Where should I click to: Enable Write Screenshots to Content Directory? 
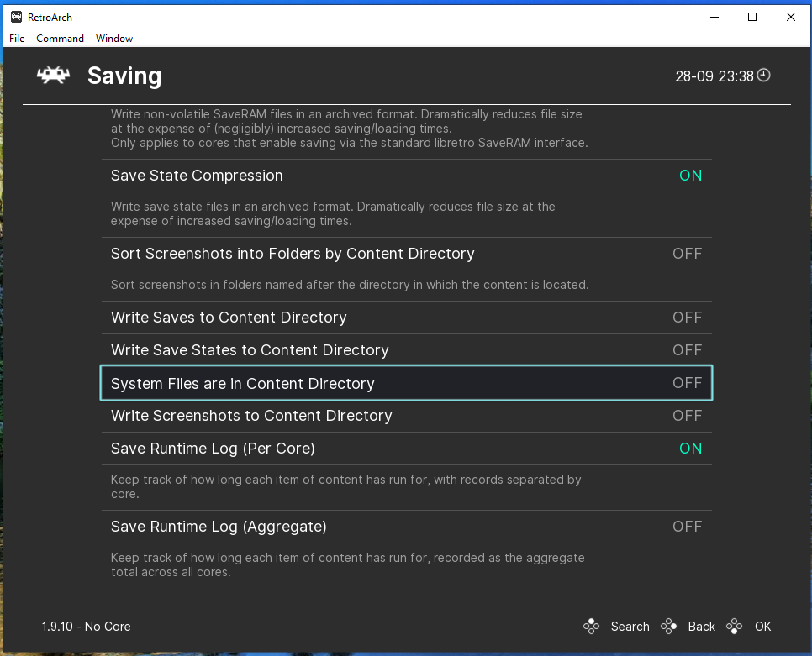(687, 416)
